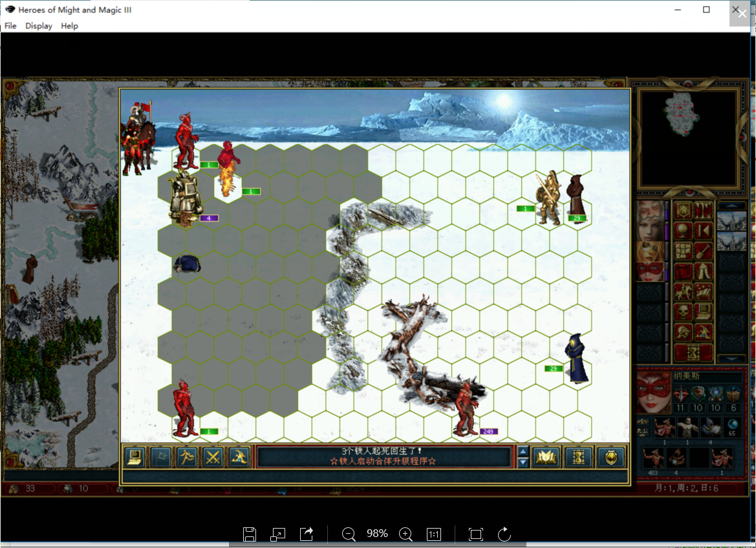The width and height of the screenshot is (756, 548).
Task: Click the 1:1 actual size button
Action: coord(434,534)
